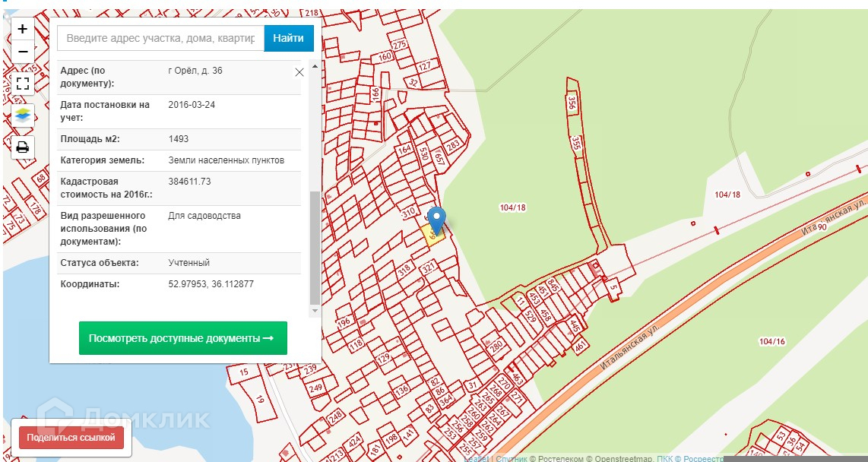This screenshot has width=868, height=462.
Task: Zoom out of the map
Action: [x=23, y=52]
